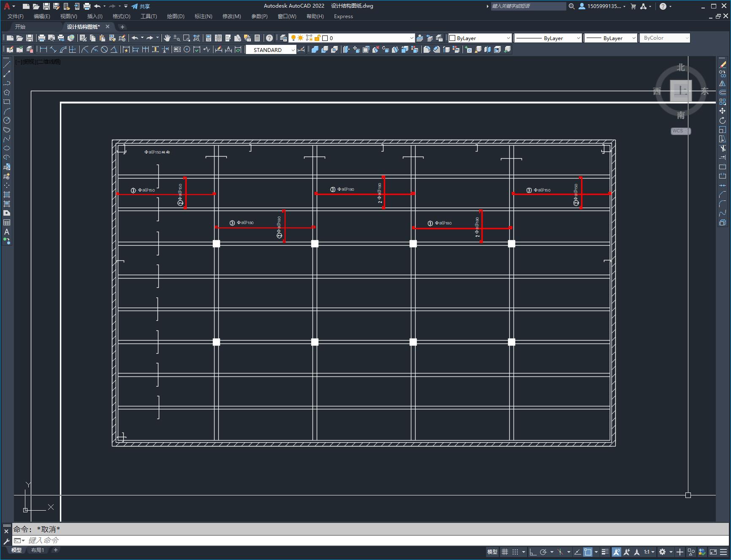Select the Erase modify tool
This screenshot has width=731, height=560.
[723, 65]
